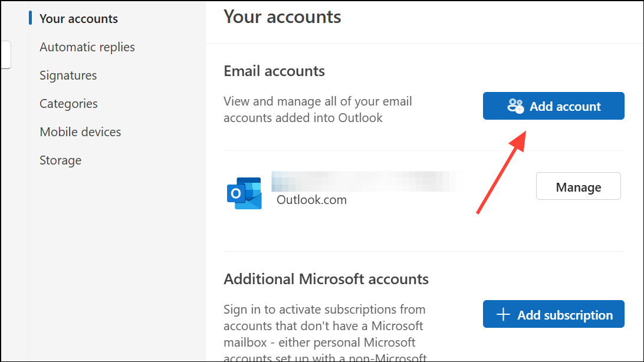Open Categories in the sidebar
Image resolution: width=644 pixels, height=362 pixels.
(x=68, y=104)
